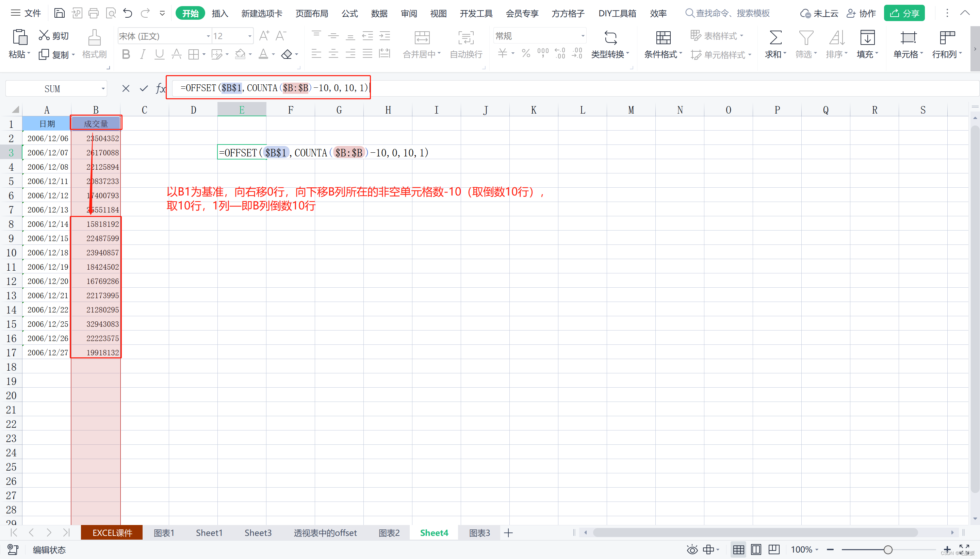
Task: Cut the selection with the scissors icon
Action: [44, 35]
